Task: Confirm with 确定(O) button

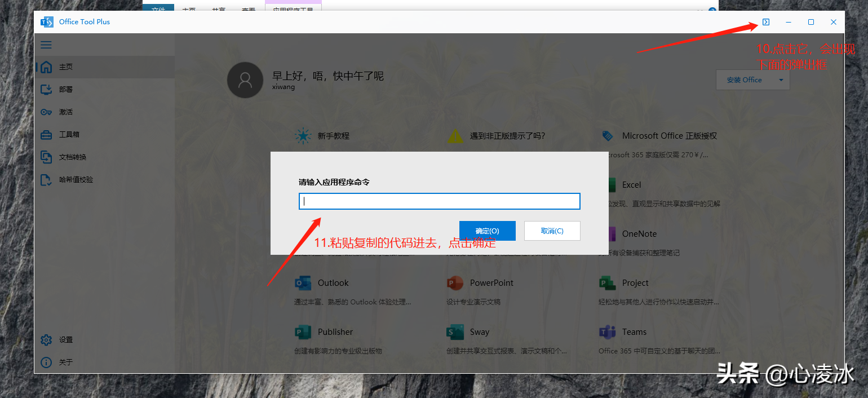Action: pos(488,231)
